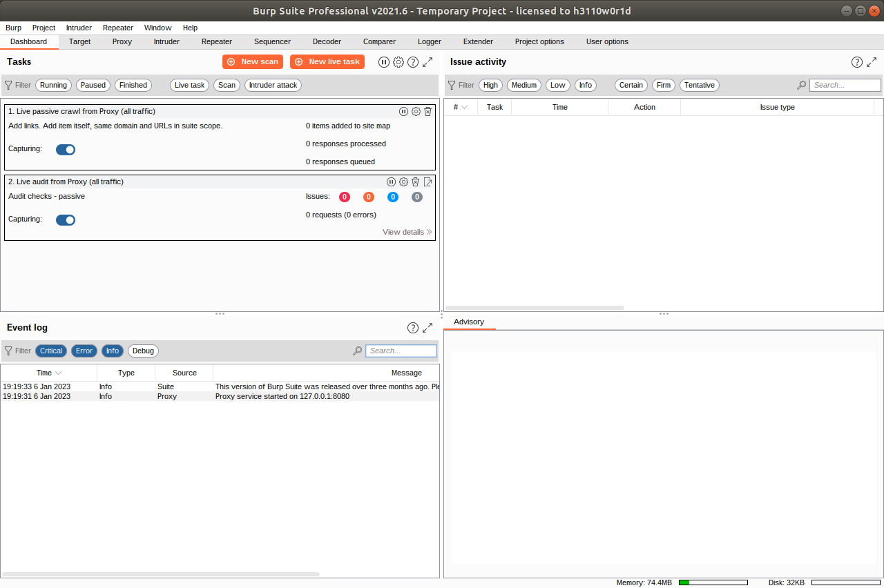884x588 pixels.
Task: Click Tasks filter funnel icon
Action: pos(8,86)
